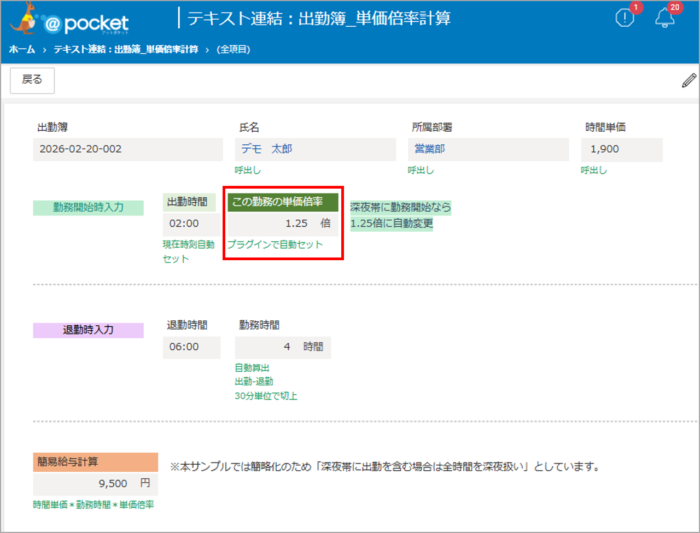Click the 出勤-退勤 hint text
Image resolution: width=700 pixels, height=533 pixels.
click(254, 382)
